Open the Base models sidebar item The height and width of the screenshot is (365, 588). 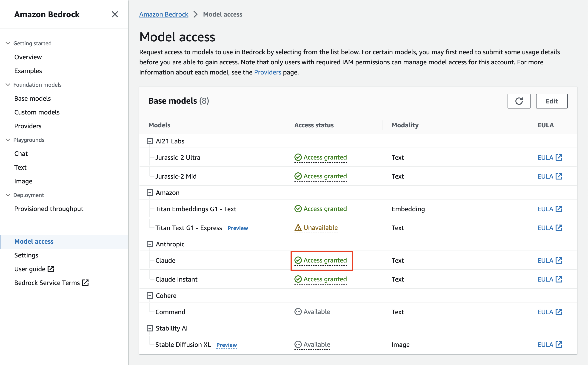32,98
